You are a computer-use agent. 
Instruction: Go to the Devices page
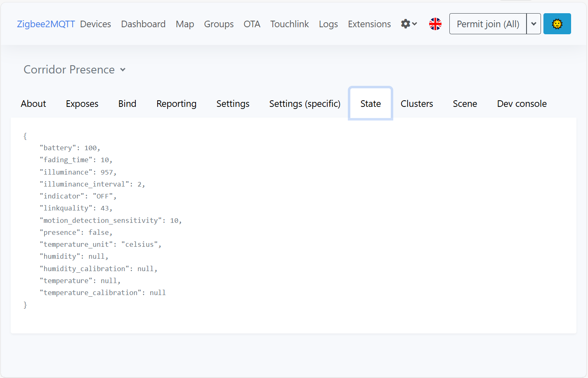pyautogui.click(x=95, y=24)
